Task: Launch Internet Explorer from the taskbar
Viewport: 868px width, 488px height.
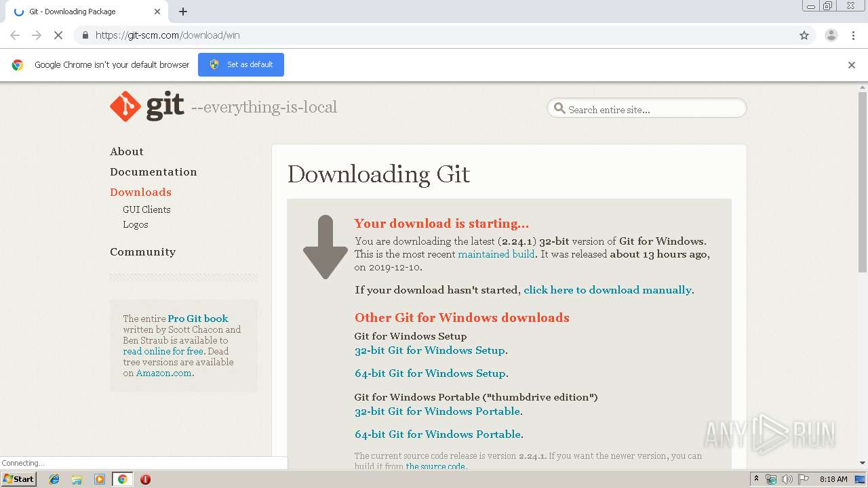Action: pos(55,479)
